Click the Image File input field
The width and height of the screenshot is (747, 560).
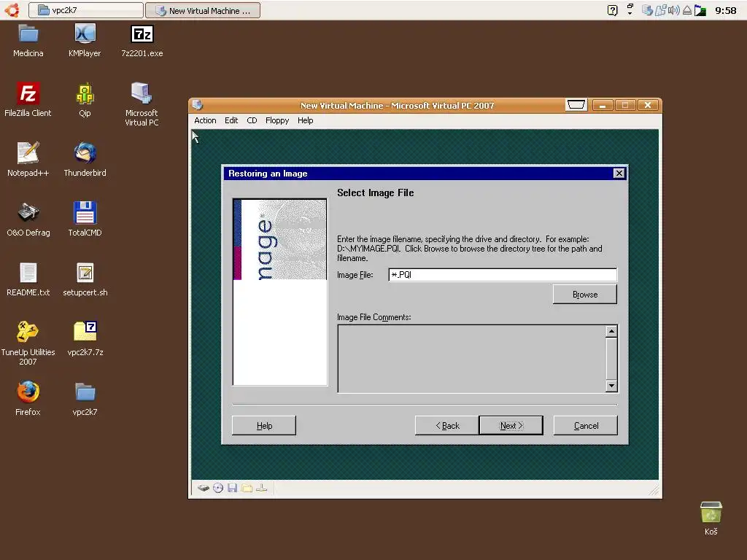coord(503,275)
